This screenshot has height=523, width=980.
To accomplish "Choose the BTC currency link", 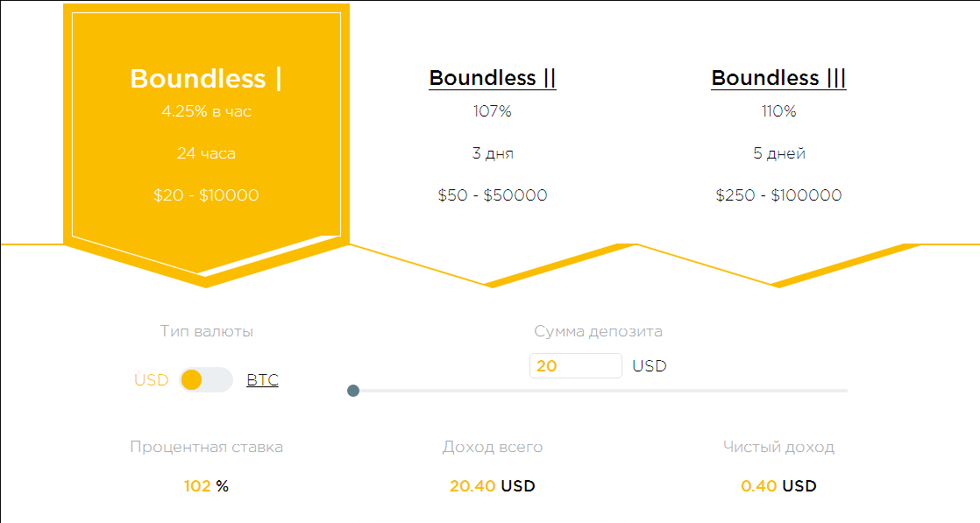I will tap(262, 380).
